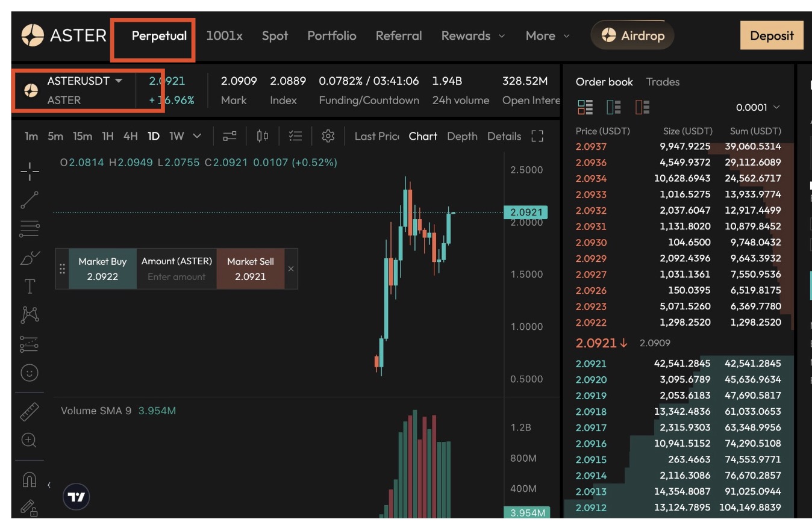The width and height of the screenshot is (812, 531).
Task: Show only buy orders in order book
Action: tap(614, 107)
